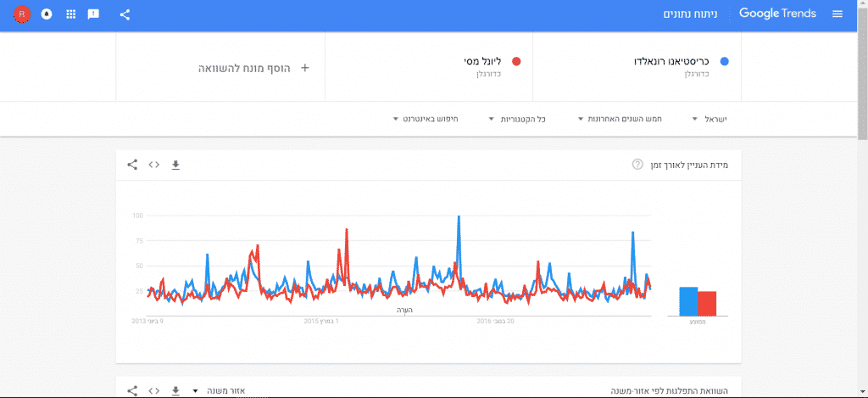Download the subregion comparison data

[175, 391]
